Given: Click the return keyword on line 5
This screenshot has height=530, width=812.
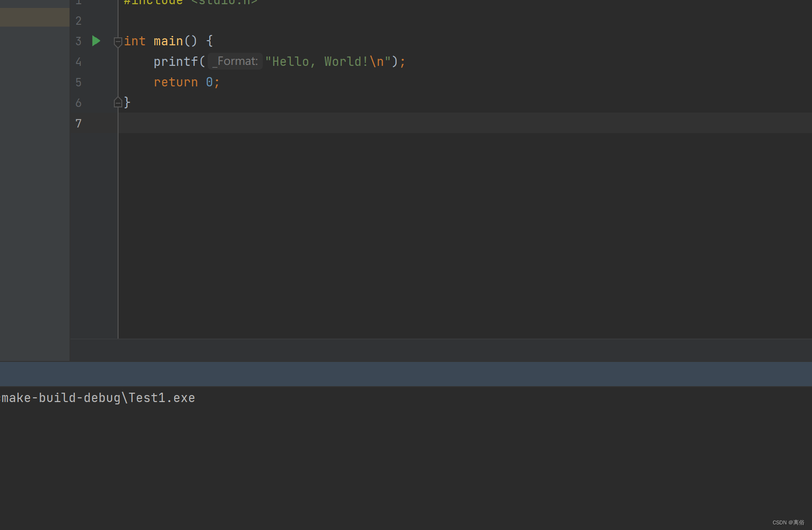Looking at the screenshot, I should 176,82.
